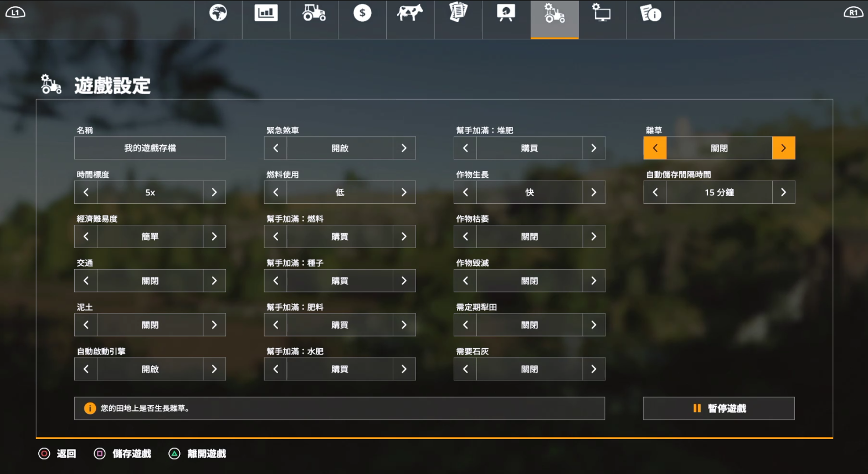Change 幫手加滿：種子 with left arrow
The height and width of the screenshot is (474, 868).
[x=276, y=281]
